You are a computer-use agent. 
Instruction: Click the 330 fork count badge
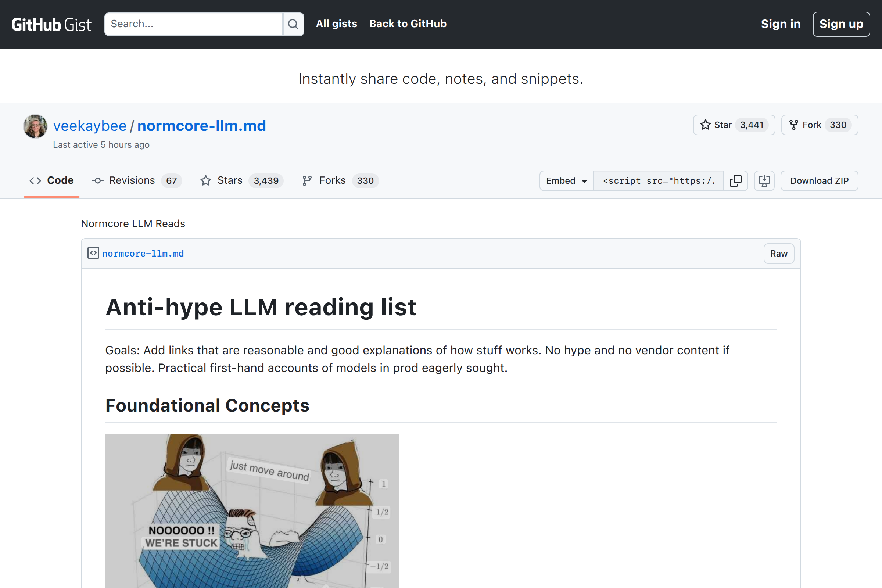(838, 125)
